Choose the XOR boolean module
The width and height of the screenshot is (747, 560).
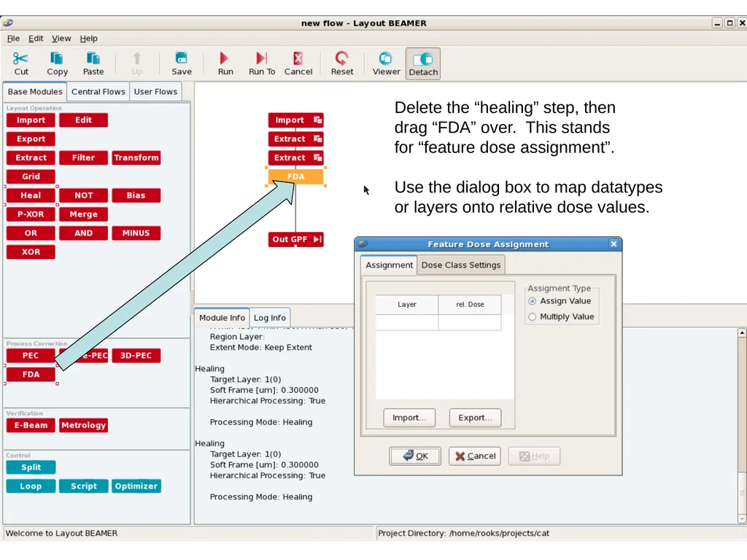(31, 252)
